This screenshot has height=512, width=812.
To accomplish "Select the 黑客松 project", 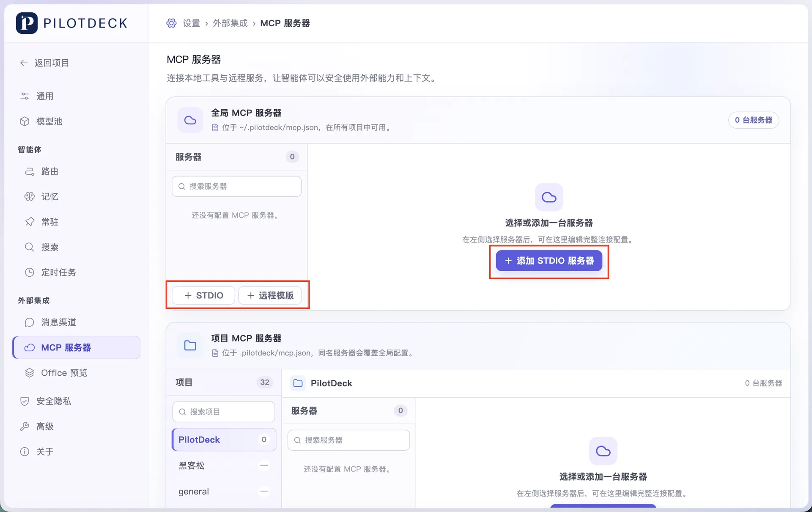I will 224,465.
